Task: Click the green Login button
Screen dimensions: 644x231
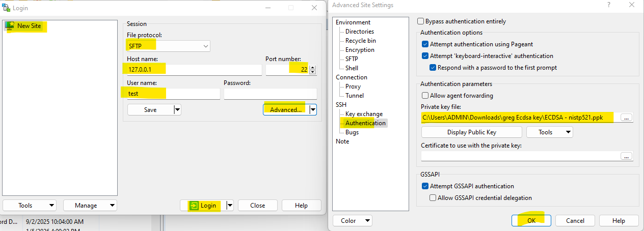Action: pos(203,206)
